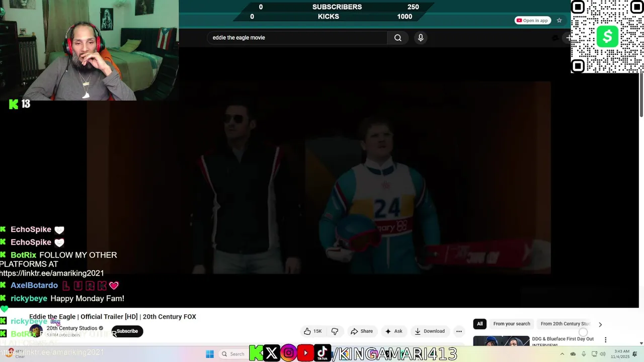Download the video
This screenshot has width=644, height=362.
pos(429,331)
